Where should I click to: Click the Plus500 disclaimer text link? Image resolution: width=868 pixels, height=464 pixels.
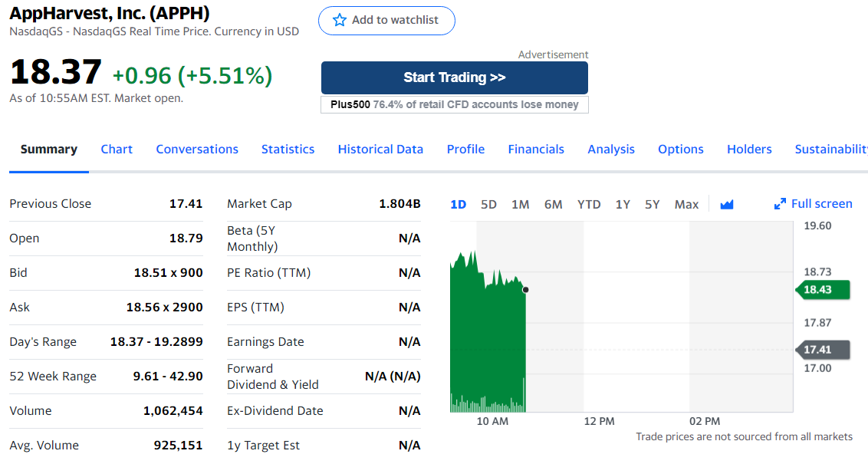[x=454, y=104]
